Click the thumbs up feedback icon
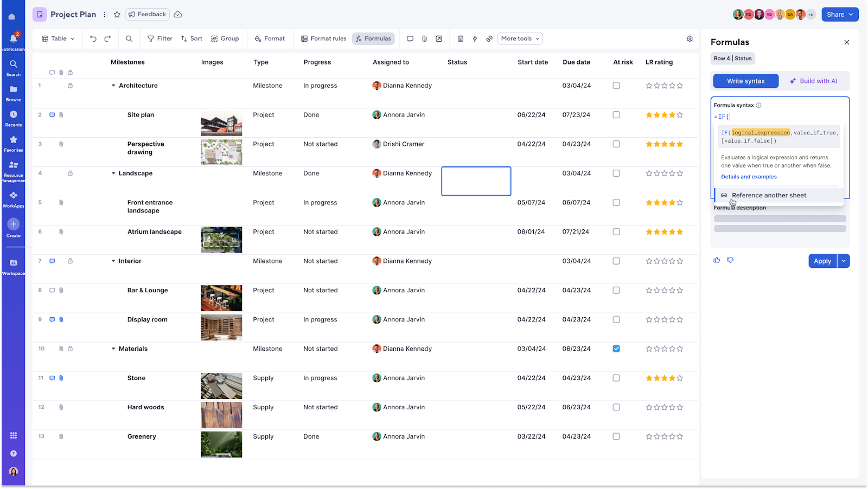The image size is (868, 489). 717,260
